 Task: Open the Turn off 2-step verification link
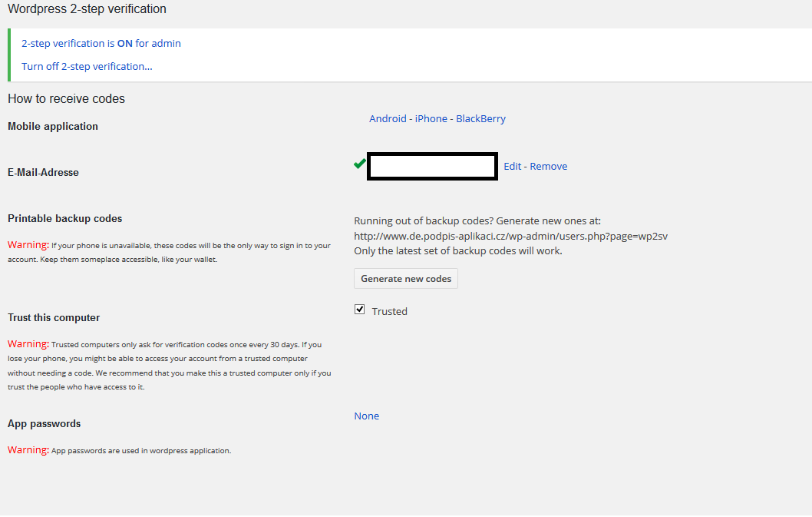[x=87, y=67]
